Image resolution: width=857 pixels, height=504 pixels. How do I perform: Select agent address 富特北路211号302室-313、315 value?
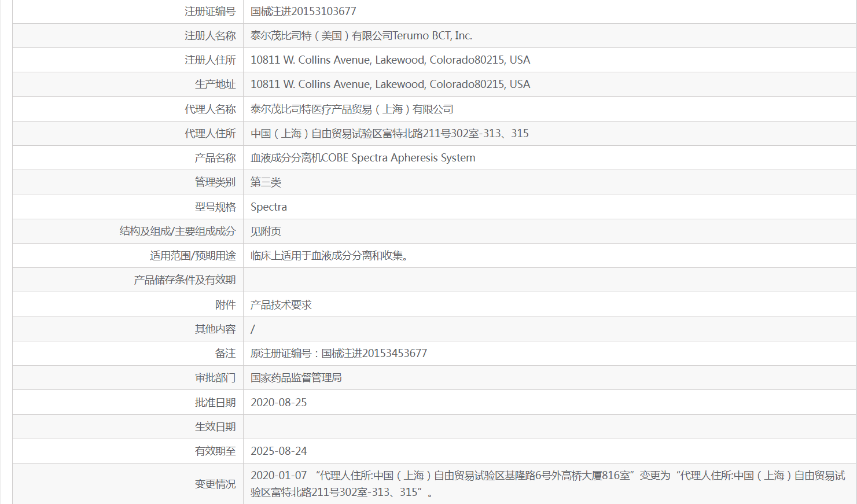tap(389, 133)
